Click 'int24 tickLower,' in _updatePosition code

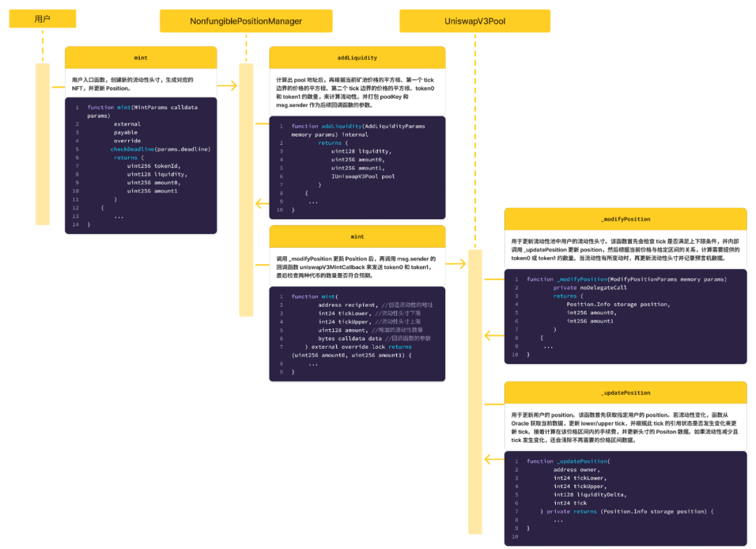[x=580, y=478]
